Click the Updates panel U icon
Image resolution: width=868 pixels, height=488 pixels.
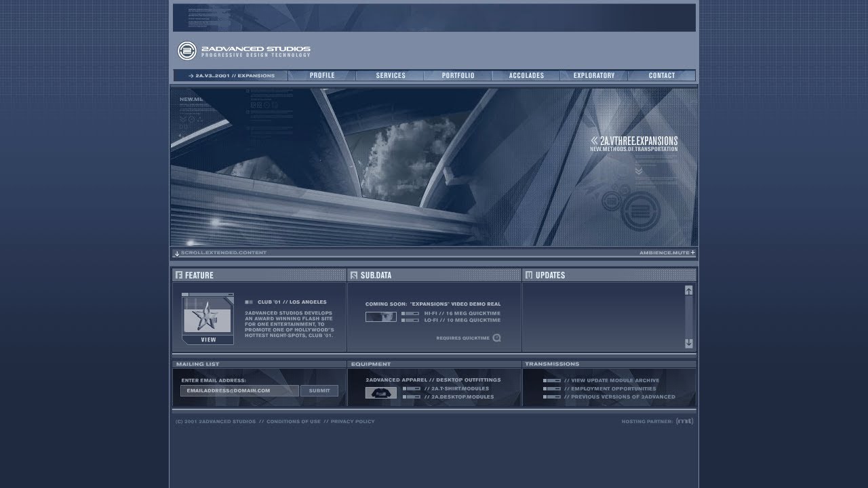[x=529, y=275]
